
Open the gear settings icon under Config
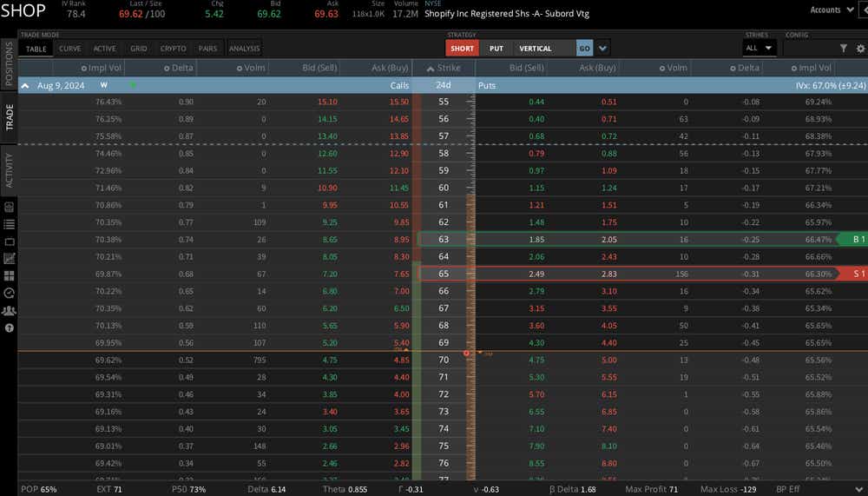(x=860, y=49)
